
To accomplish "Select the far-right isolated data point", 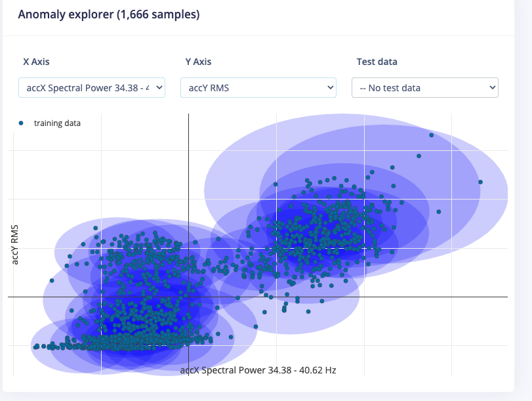I will [x=480, y=182].
